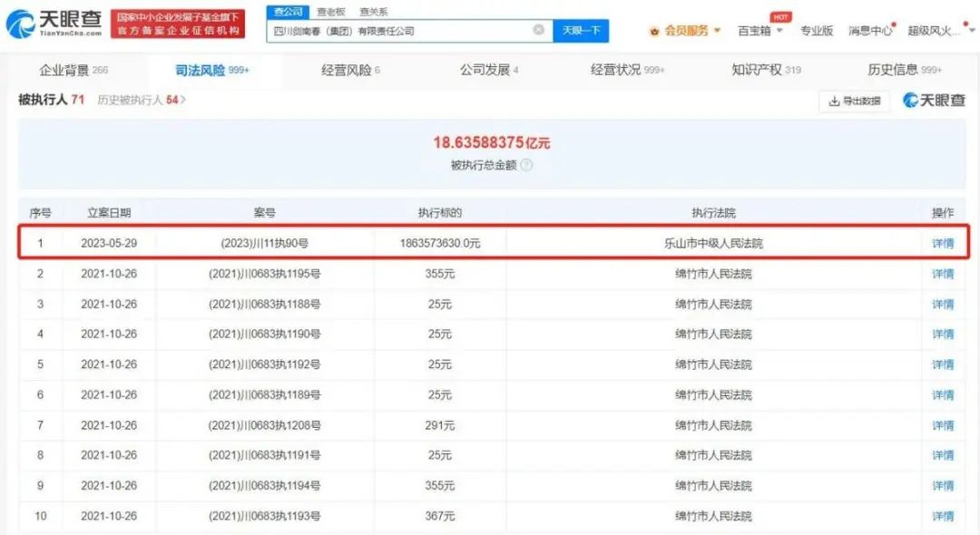Click 绵竹市人民法院 in row 2
Viewport: 980px width, 535px height.
713,274
